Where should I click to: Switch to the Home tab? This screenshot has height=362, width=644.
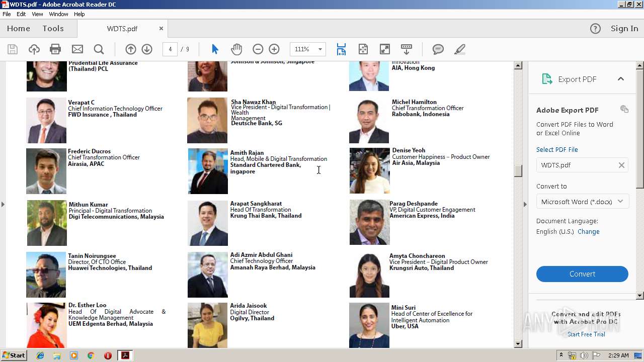19,29
